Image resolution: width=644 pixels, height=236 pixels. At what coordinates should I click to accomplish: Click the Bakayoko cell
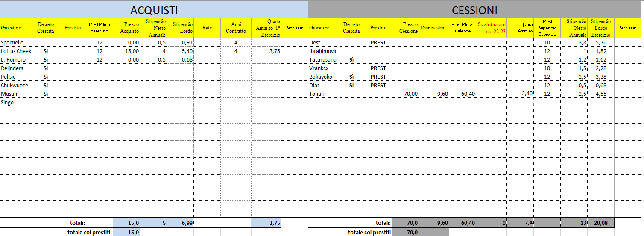tap(323, 77)
